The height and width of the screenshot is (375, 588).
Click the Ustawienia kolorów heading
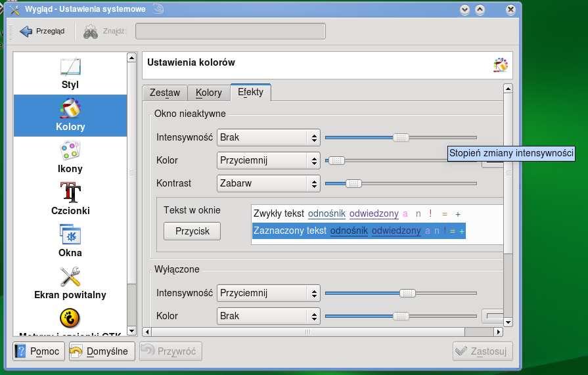click(x=191, y=62)
